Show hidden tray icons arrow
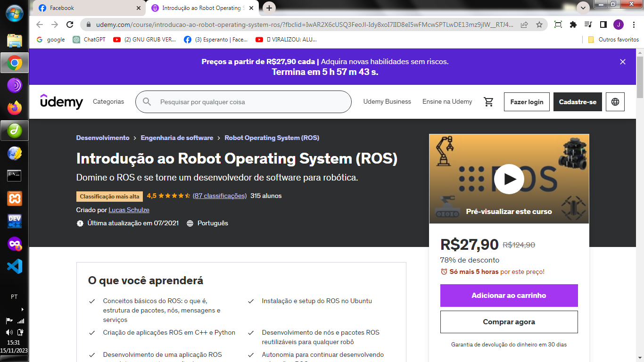This screenshot has width=644, height=362. 22,310
